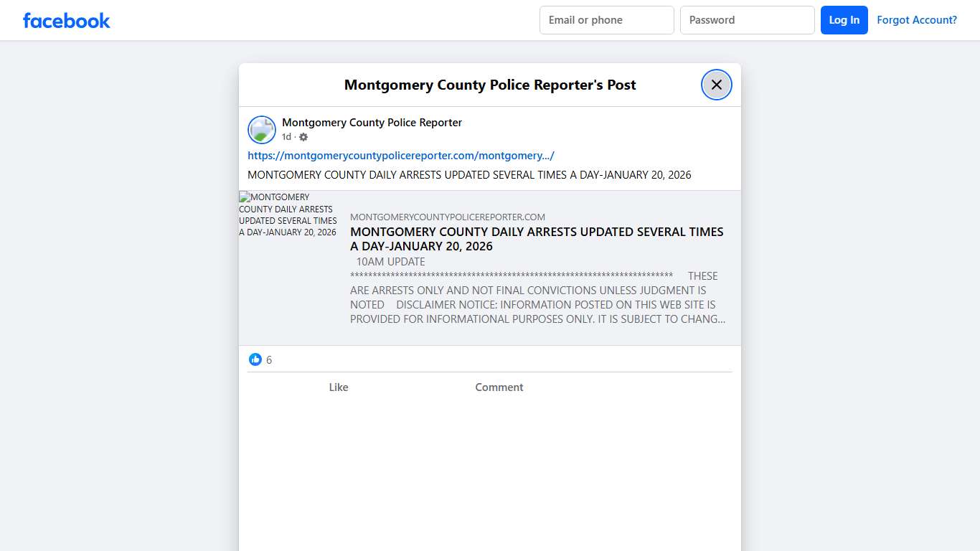Open the montgomerycountypolicereporter.com post link
Screen dimensions: 980x551
[x=401, y=155]
